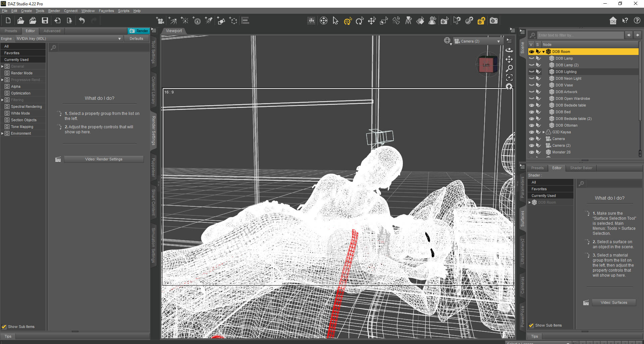Image resolution: width=644 pixels, height=344 pixels.
Task: Click the viewport pan arrows icon
Action: [x=509, y=59]
